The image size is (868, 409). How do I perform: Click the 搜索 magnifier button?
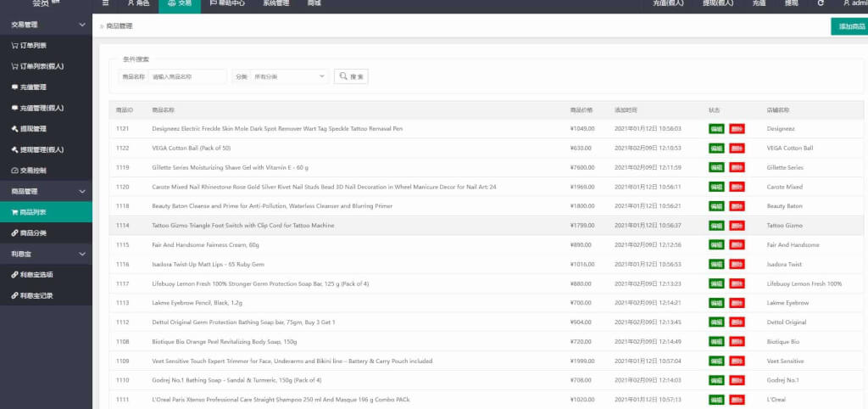click(351, 76)
